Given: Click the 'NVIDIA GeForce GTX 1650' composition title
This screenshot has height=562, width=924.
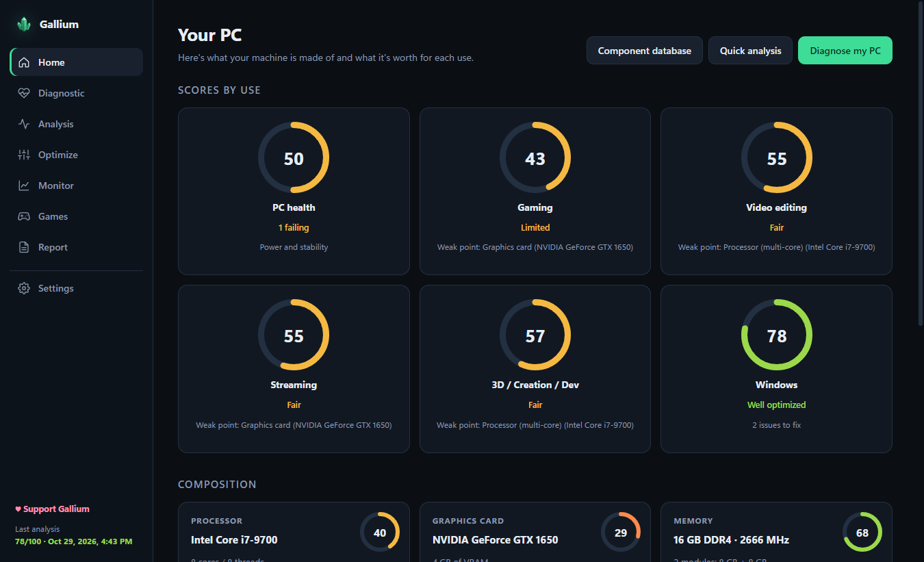Looking at the screenshot, I should [x=495, y=539].
